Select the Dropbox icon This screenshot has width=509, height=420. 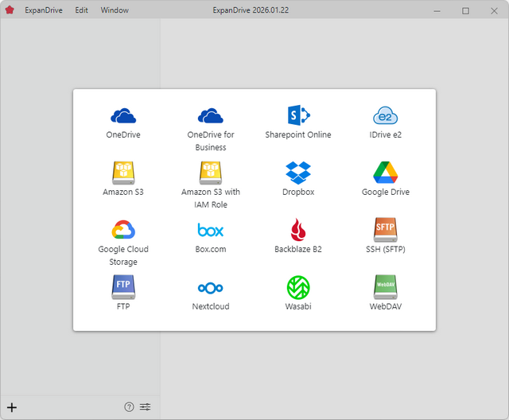pyautogui.click(x=298, y=173)
